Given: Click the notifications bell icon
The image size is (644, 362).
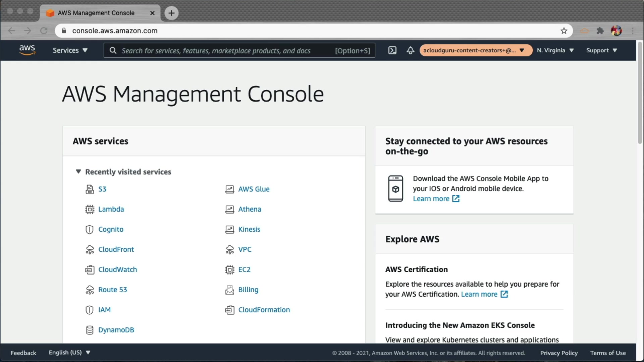Looking at the screenshot, I should pos(410,50).
